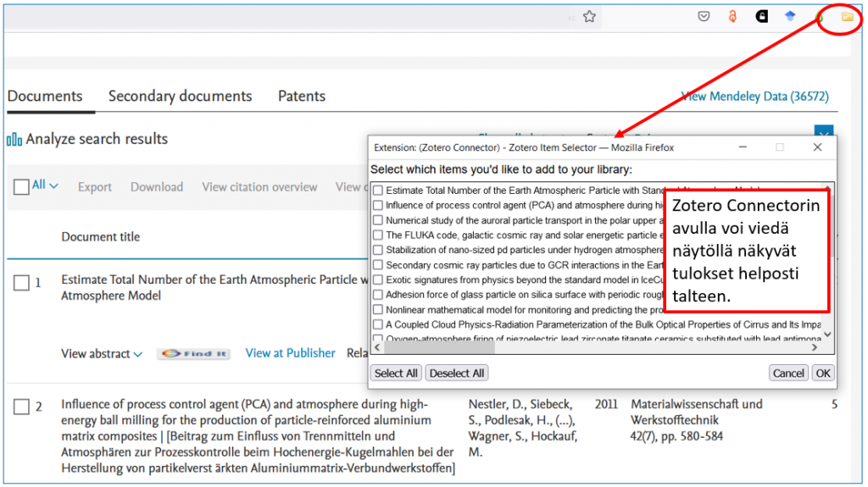Expand View abstract for result 1
This screenshot has width=868, height=487.
(x=102, y=354)
